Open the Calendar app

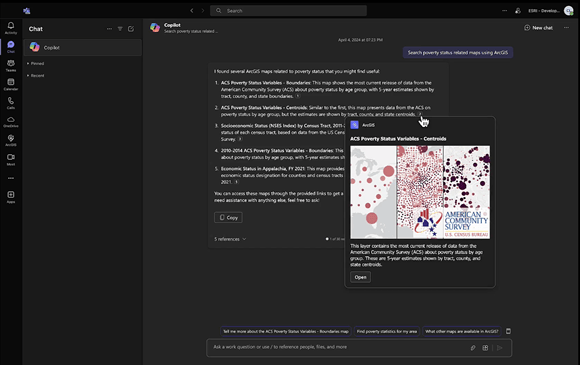point(11,84)
